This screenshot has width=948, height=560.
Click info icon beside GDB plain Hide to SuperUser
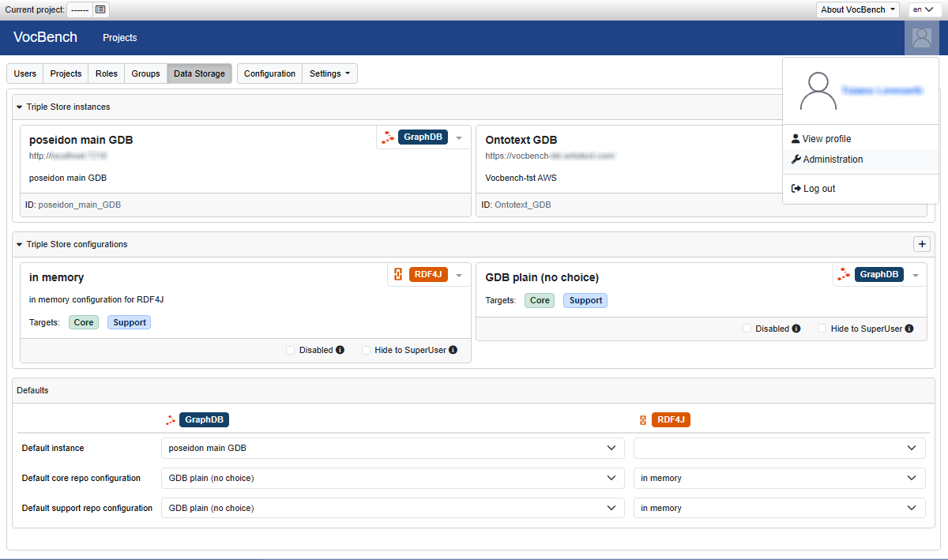tap(909, 329)
